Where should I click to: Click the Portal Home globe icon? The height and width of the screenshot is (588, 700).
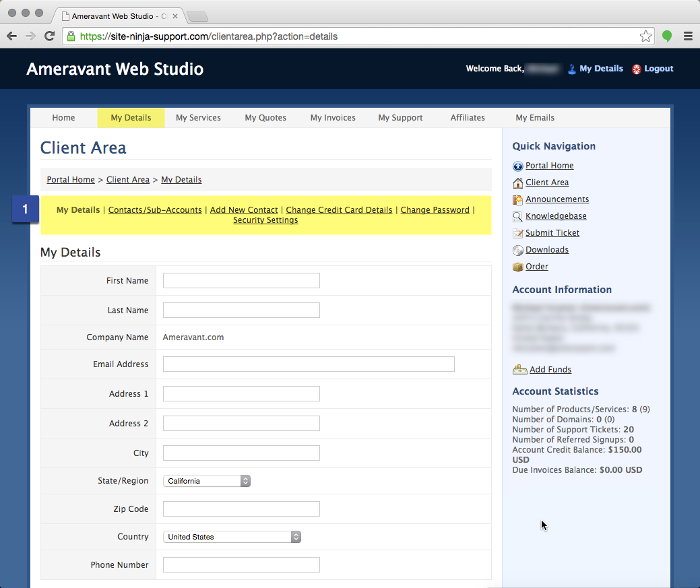[518, 166]
